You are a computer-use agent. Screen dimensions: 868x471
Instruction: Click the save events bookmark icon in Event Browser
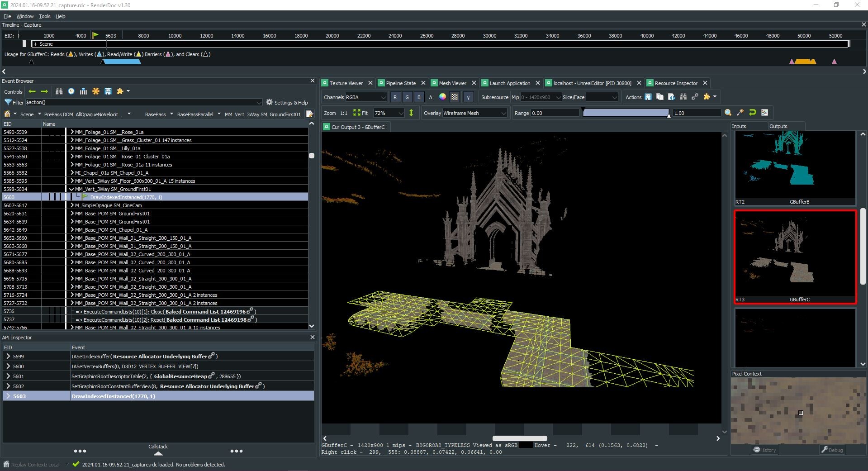pos(108,91)
